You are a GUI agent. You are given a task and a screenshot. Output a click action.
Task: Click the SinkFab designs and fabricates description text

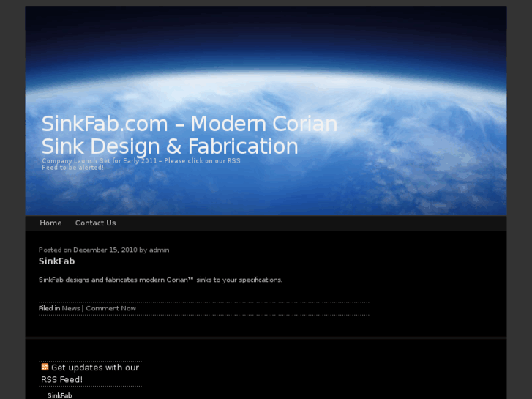click(x=160, y=280)
